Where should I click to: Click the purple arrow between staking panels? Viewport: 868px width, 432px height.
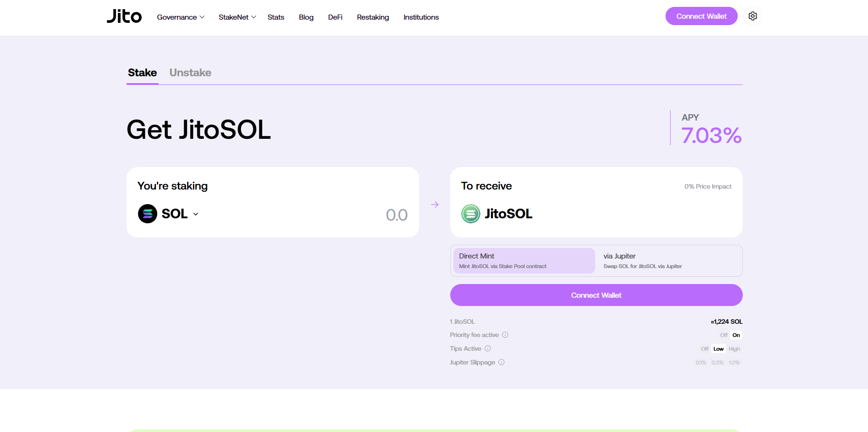[435, 205]
